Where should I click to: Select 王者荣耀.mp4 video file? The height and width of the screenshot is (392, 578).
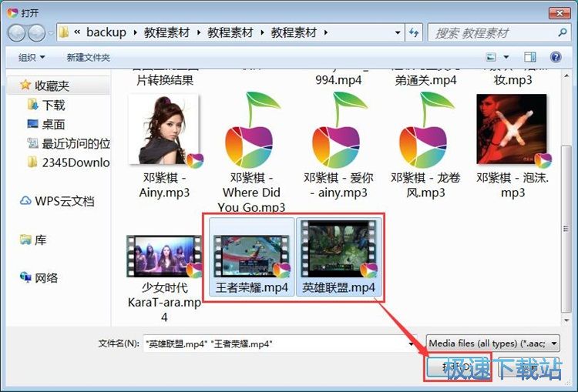point(251,256)
